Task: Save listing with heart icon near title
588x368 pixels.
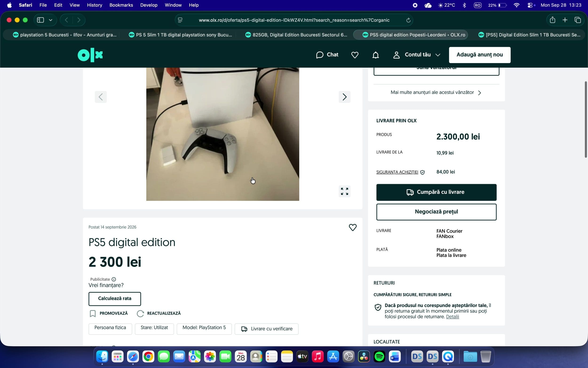Action: pyautogui.click(x=353, y=227)
